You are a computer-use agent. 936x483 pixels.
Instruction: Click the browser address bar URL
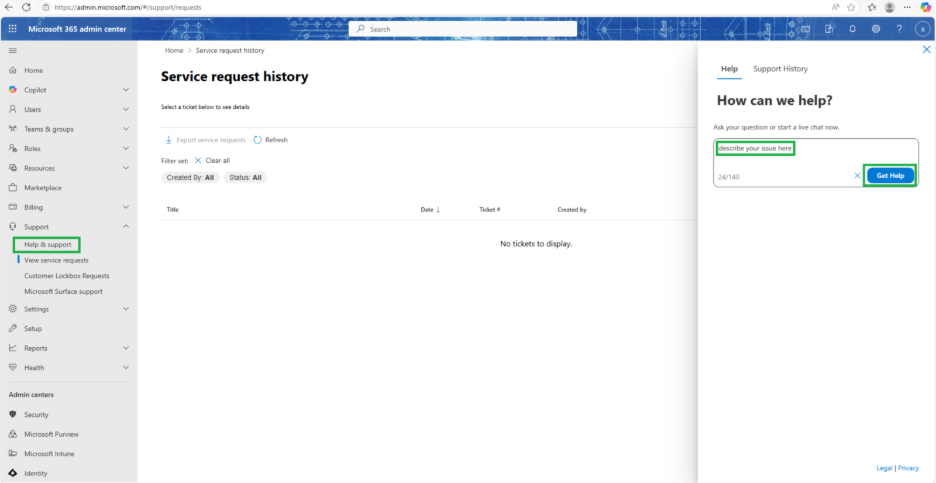pyautogui.click(x=128, y=7)
